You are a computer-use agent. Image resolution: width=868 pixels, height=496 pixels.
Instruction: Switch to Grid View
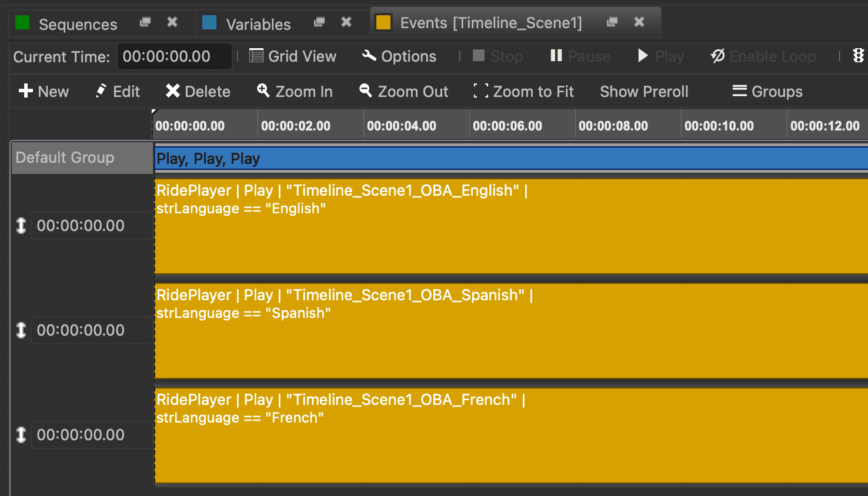(x=293, y=56)
